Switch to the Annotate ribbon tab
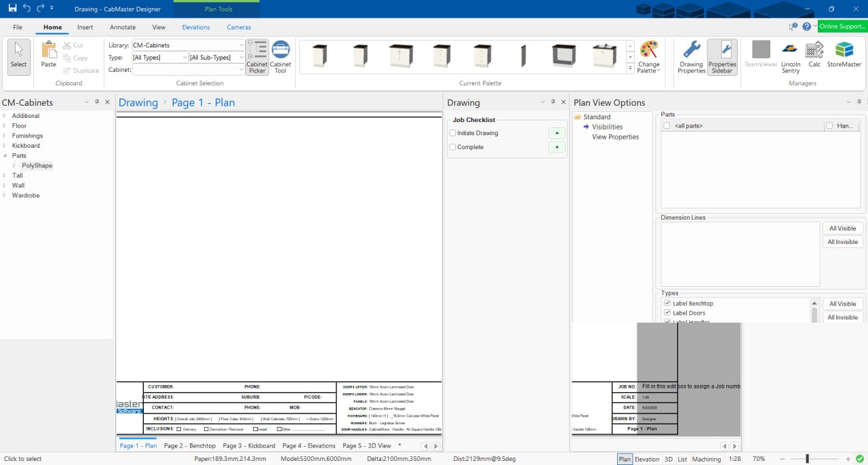Image resolution: width=868 pixels, height=465 pixels. click(x=123, y=27)
